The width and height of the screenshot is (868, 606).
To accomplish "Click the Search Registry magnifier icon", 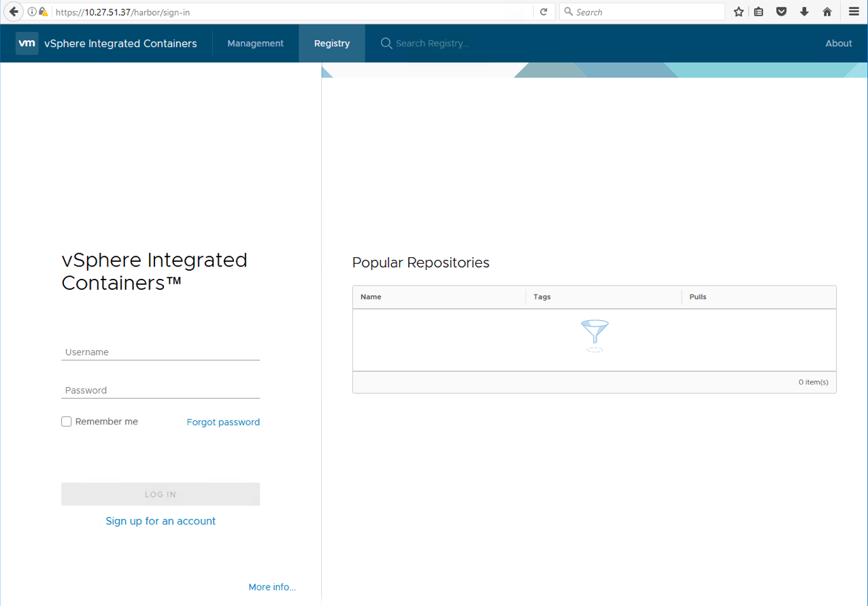I will coord(386,44).
